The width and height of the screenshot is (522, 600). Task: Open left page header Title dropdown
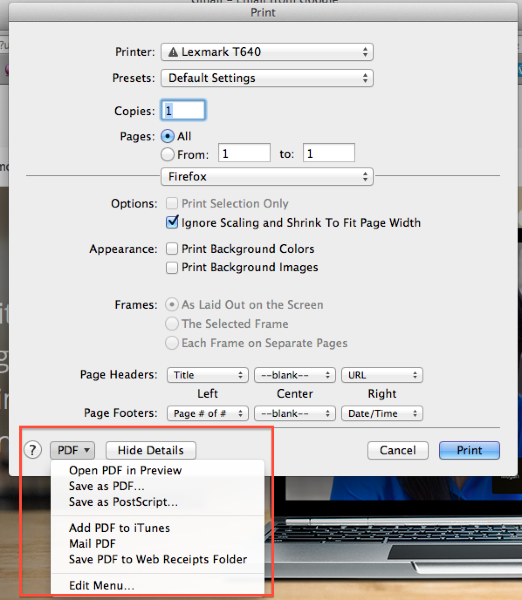click(x=208, y=375)
